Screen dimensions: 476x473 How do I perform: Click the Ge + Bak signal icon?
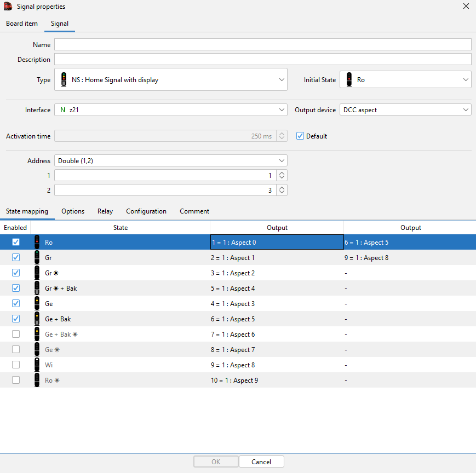[37, 319]
